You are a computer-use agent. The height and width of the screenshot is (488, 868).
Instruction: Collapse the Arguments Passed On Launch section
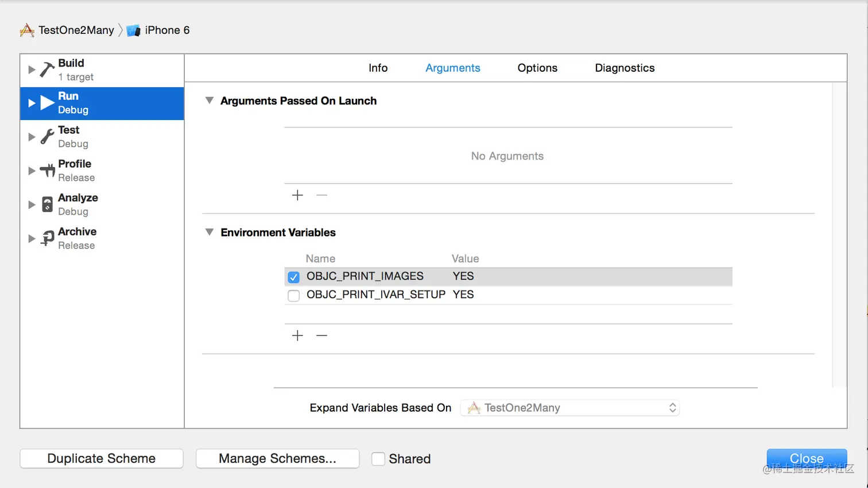[x=210, y=100]
